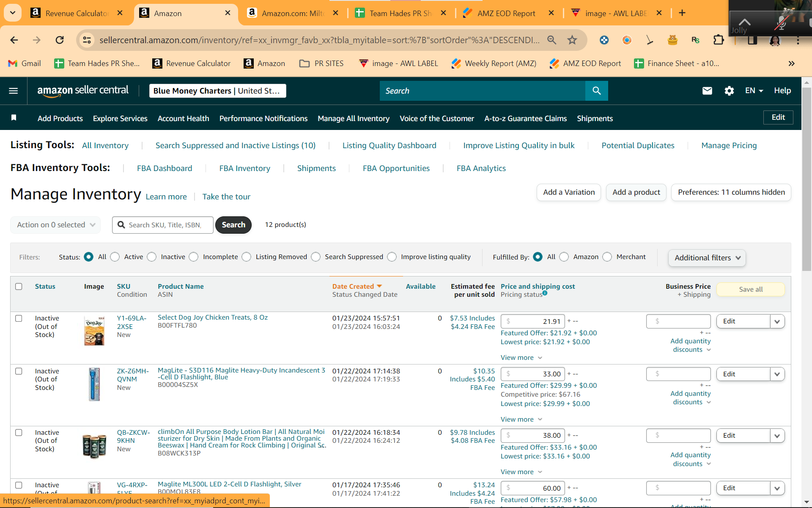Open the messages envelope icon
812x508 pixels.
(x=707, y=91)
